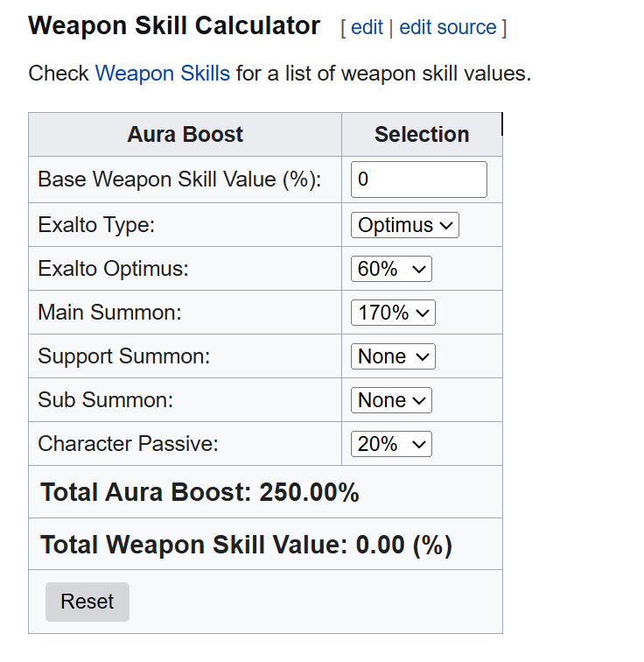Select the Aura Boost column header
The image size is (644, 662).
tap(185, 135)
